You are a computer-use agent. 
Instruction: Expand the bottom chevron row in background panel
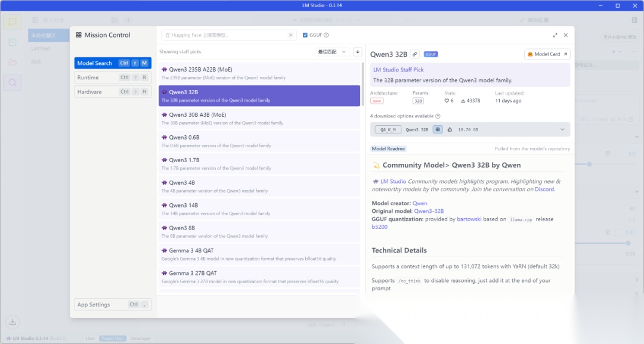click(637, 280)
